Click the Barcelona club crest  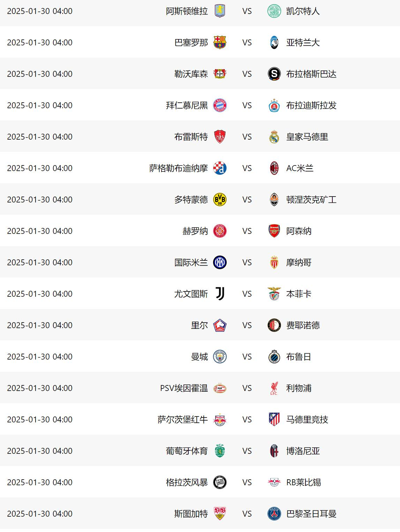pyautogui.click(x=220, y=42)
